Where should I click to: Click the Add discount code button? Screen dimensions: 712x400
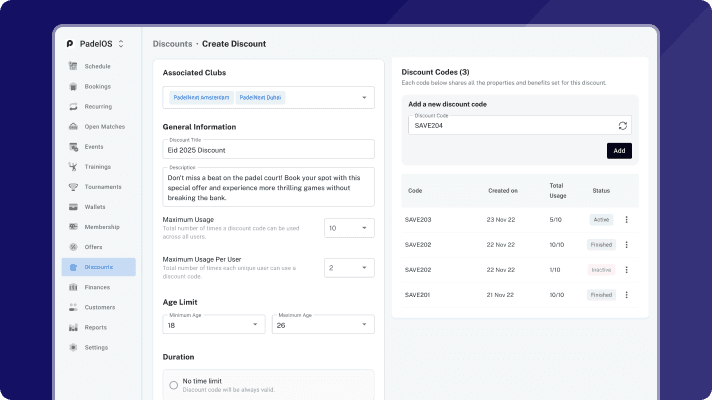[x=619, y=151]
